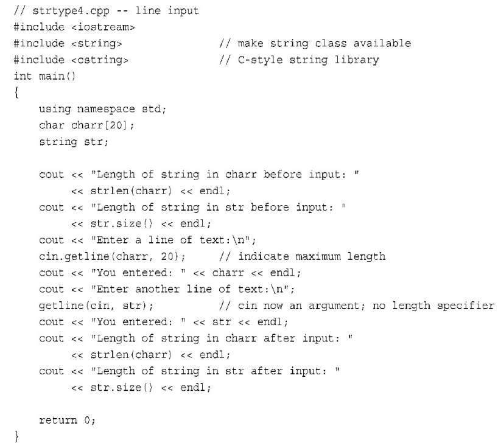
Task: Click the #include <string> directive
Action: point(68,43)
